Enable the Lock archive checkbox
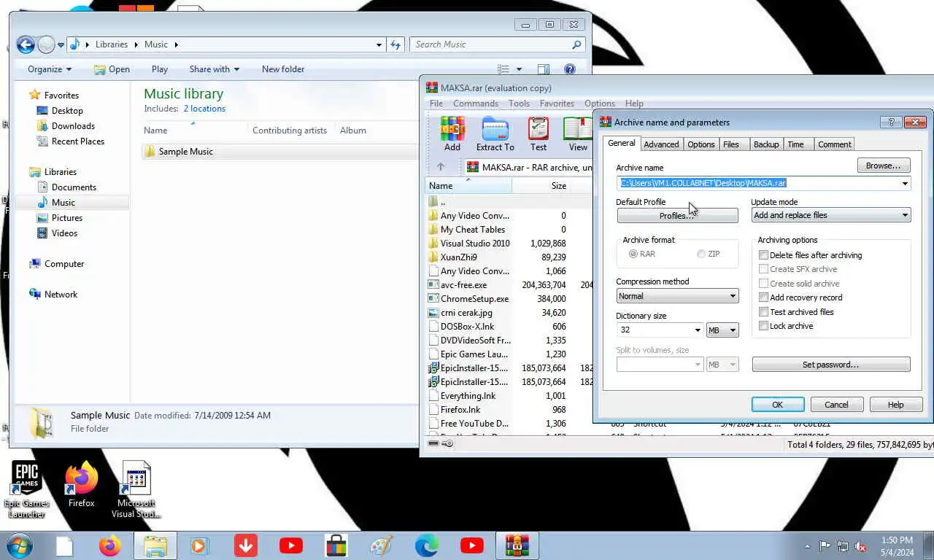Screen dimensions: 934x560 [x=763, y=326]
